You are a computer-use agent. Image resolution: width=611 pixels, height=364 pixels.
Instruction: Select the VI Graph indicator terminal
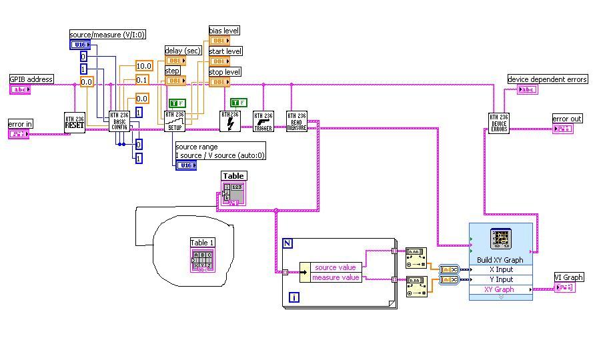click(564, 287)
